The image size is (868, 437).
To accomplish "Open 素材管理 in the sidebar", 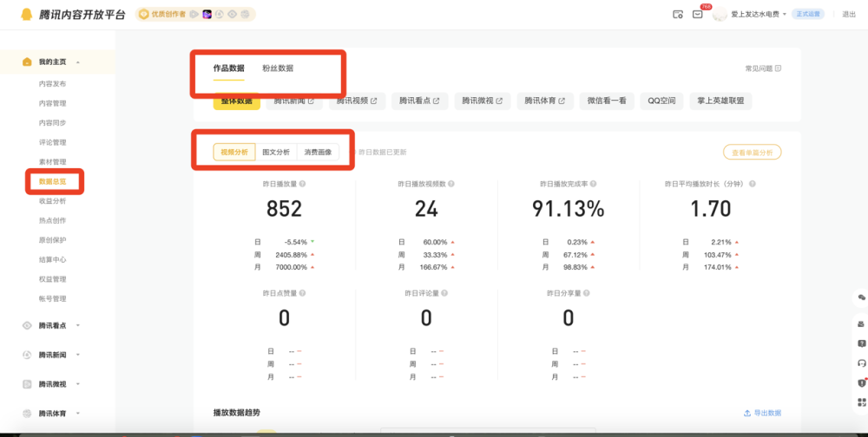I will click(53, 162).
